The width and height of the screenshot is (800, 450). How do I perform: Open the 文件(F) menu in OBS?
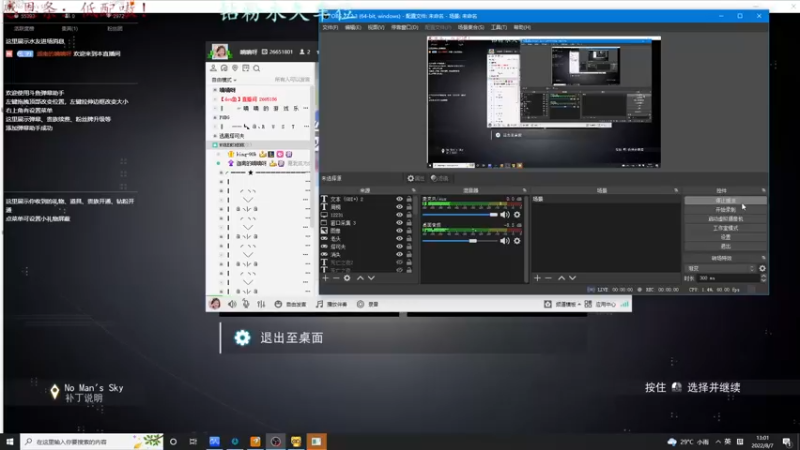[330, 28]
